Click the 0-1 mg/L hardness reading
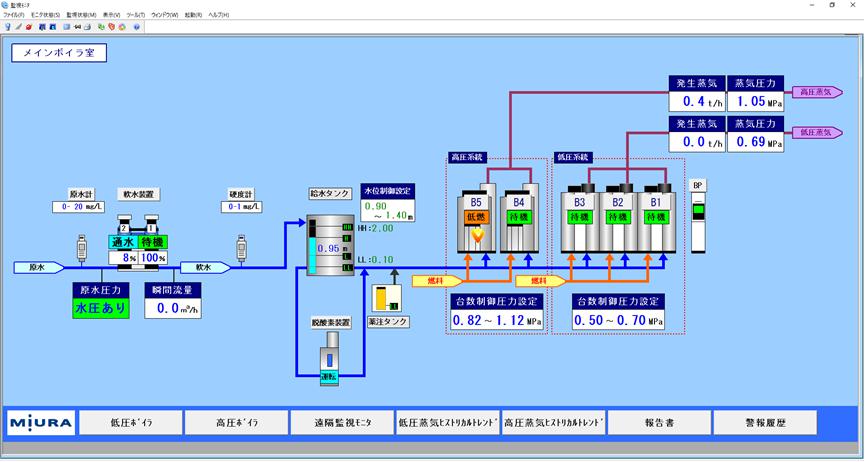 [242, 207]
